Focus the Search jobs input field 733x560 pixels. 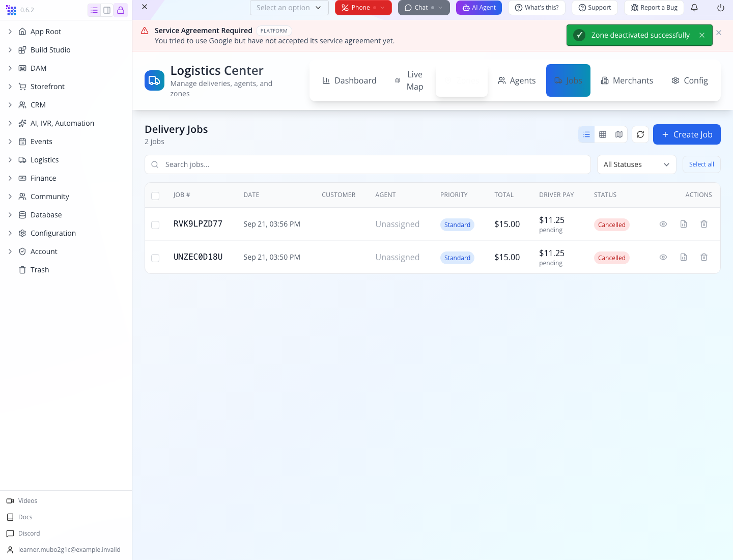[368, 164]
